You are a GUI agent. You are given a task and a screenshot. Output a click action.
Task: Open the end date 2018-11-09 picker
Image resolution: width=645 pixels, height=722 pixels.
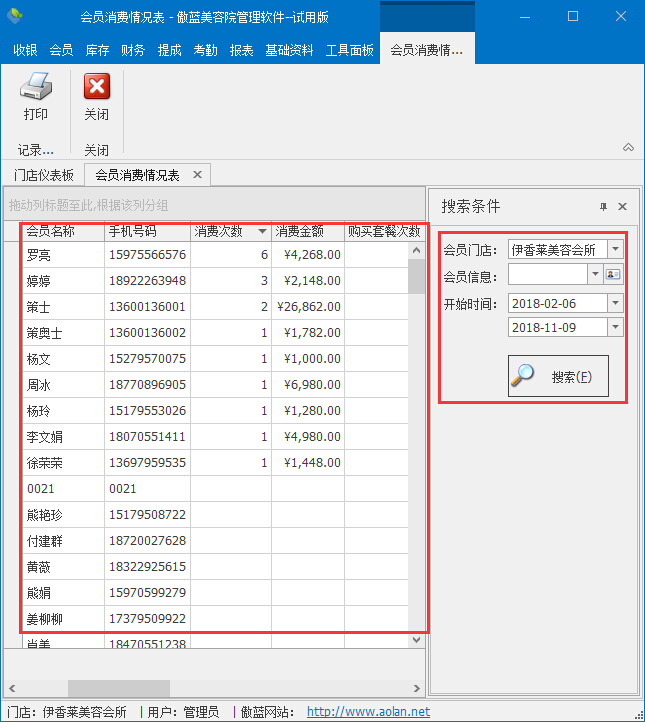click(615, 328)
